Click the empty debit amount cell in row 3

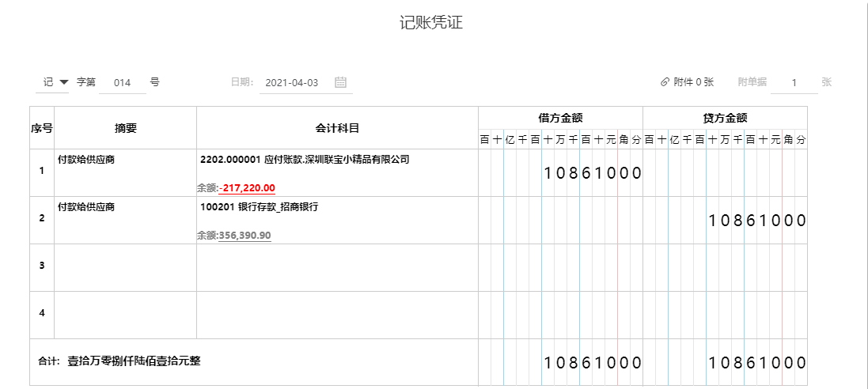click(560, 267)
